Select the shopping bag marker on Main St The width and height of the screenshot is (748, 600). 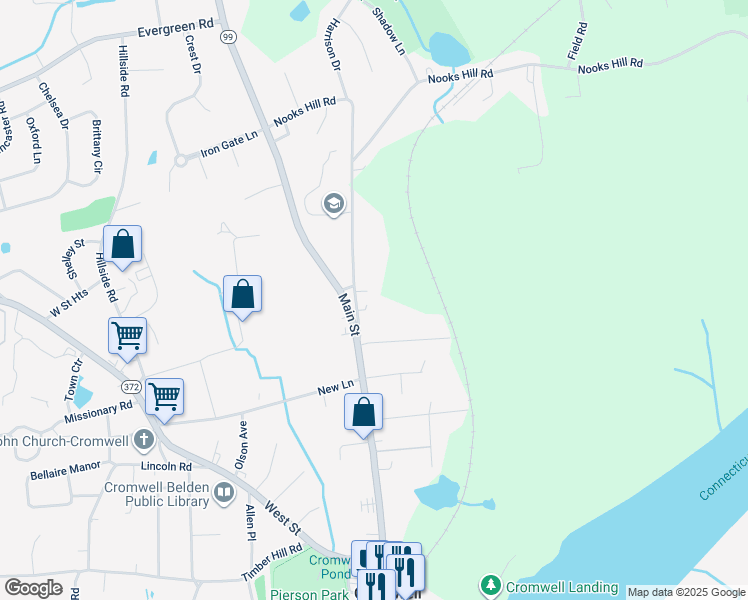click(364, 412)
